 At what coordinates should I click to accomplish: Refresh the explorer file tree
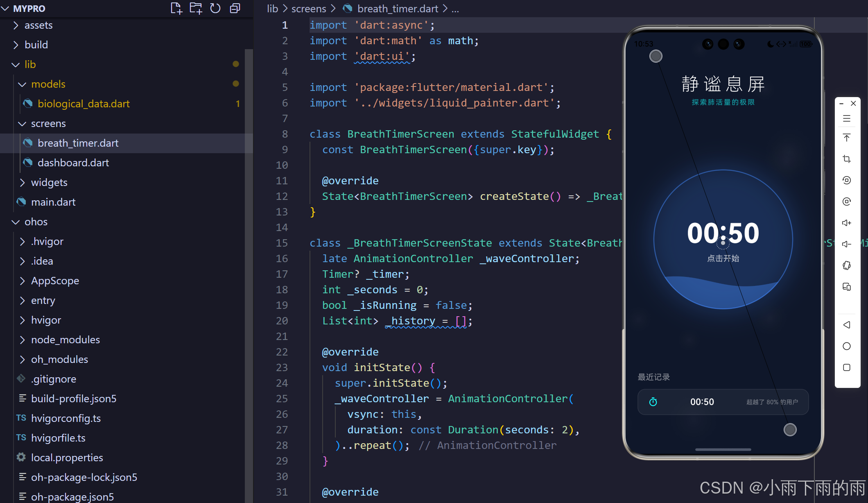click(x=215, y=8)
